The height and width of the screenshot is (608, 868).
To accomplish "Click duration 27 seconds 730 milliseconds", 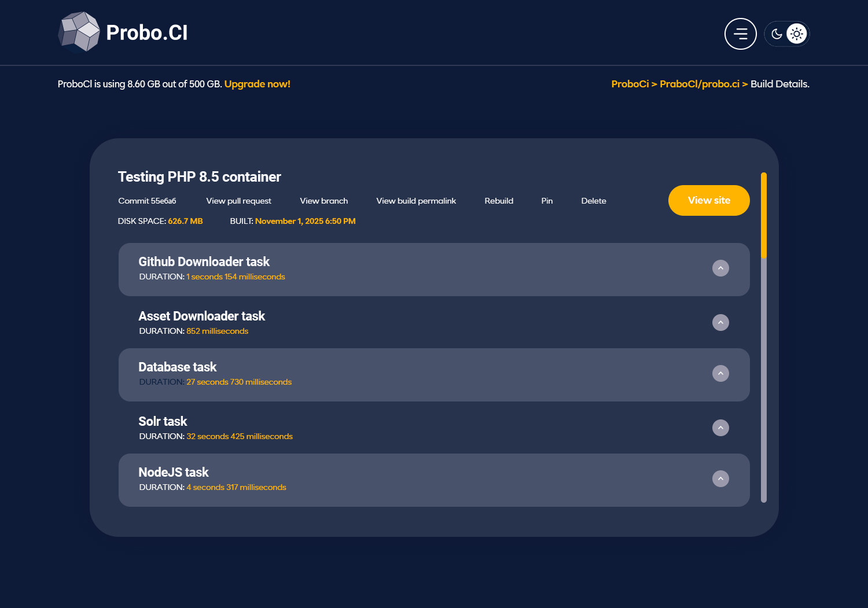I will [239, 382].
